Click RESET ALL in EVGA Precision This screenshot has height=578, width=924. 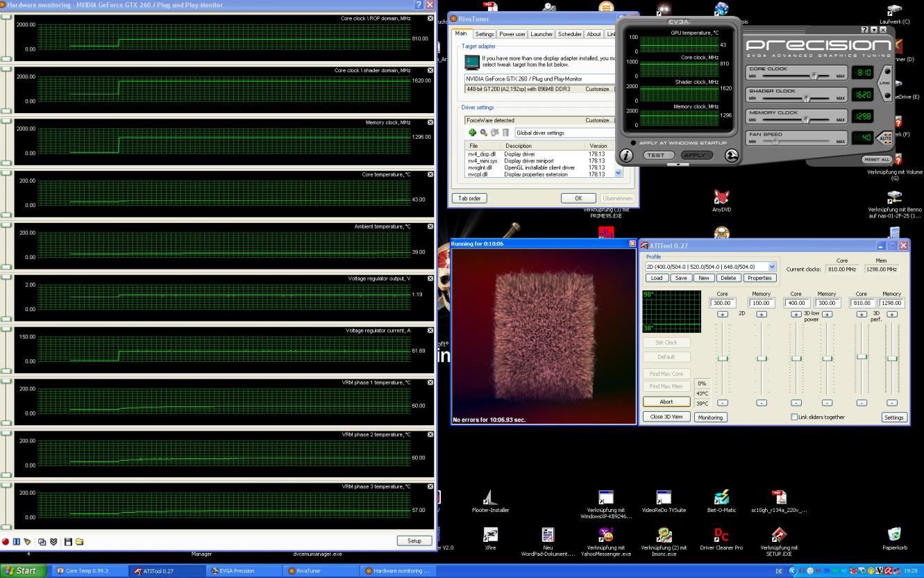876,159
